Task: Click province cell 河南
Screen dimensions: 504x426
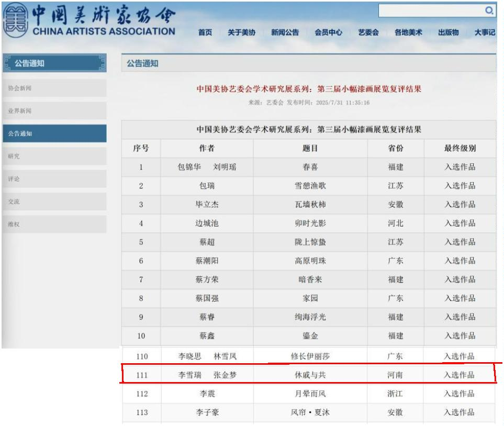Action: tap(395, 375)
